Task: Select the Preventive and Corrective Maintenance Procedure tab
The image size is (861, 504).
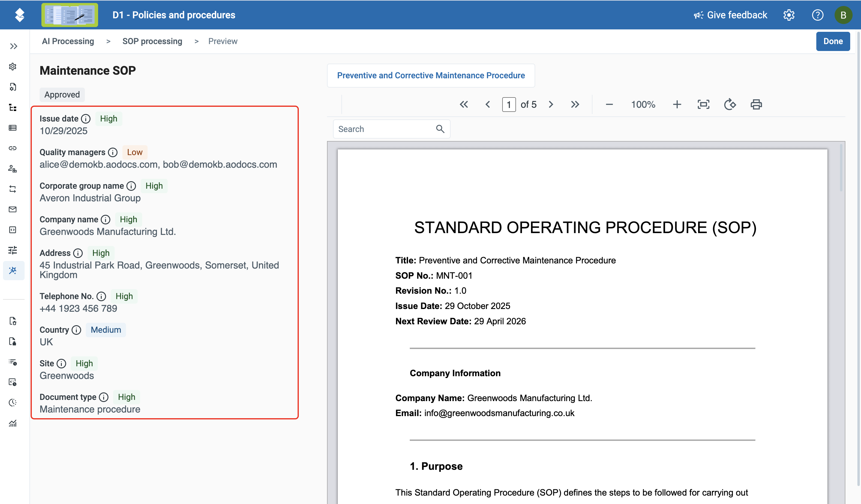Action: (431, 76)
